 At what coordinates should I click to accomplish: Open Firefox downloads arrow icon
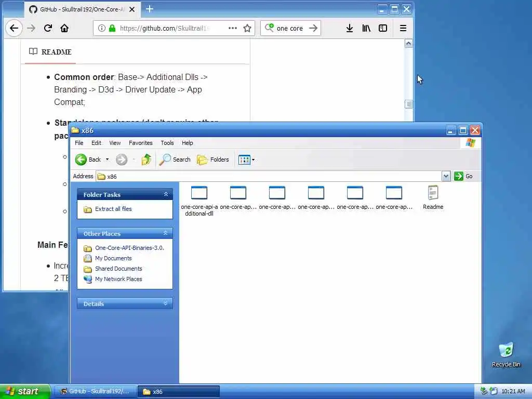coord(350,28)
